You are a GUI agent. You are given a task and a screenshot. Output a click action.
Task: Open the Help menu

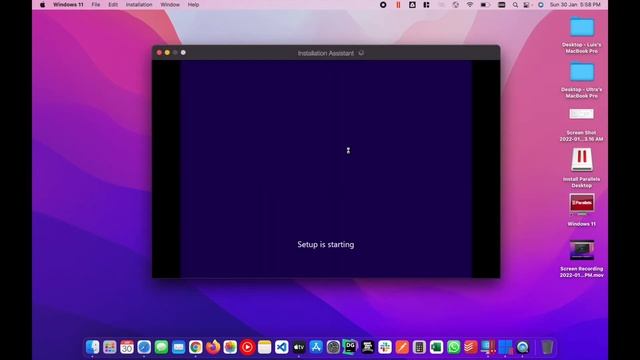pos(193,5)
